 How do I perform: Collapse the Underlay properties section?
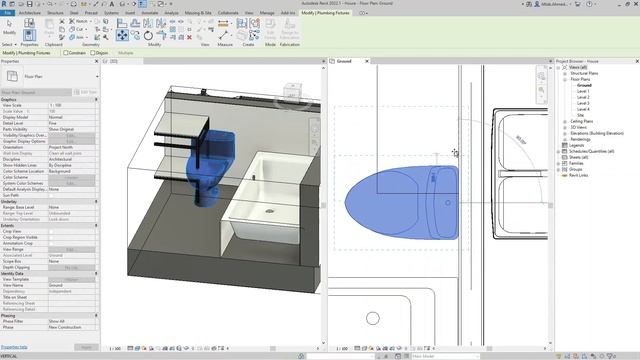coord(96,202)
